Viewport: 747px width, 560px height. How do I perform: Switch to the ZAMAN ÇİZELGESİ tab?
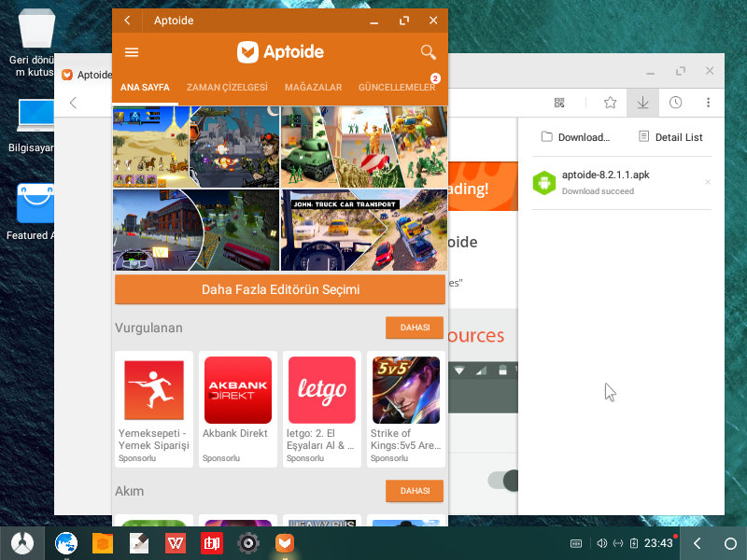(227, 88)
